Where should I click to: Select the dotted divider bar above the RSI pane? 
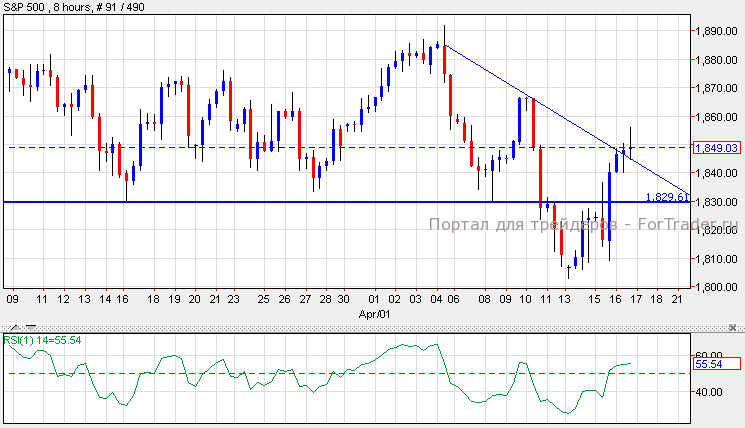372,328
